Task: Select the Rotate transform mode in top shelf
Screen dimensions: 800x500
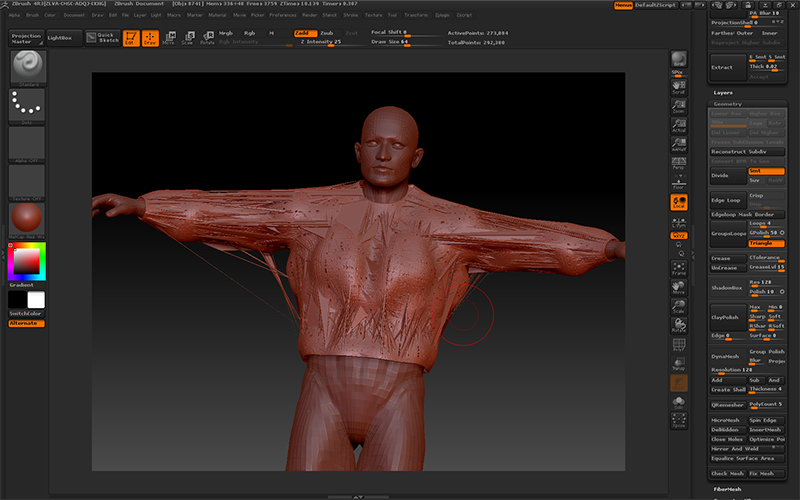Action: coord(207,38)
